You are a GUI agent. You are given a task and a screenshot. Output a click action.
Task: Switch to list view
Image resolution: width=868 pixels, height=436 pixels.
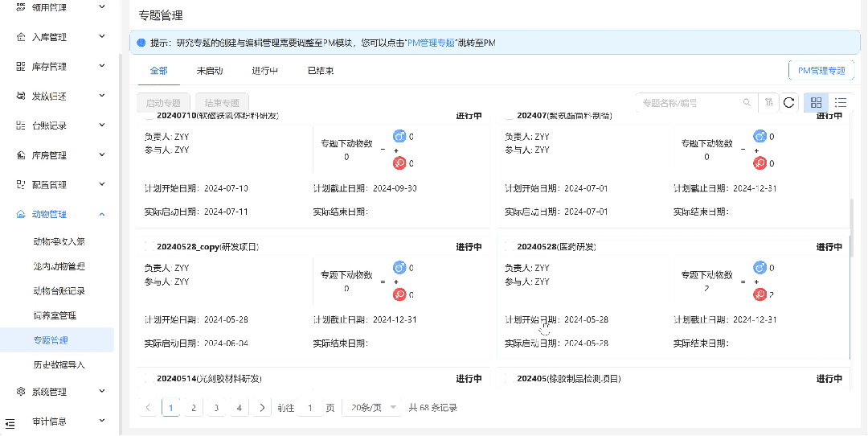[841, 102]
